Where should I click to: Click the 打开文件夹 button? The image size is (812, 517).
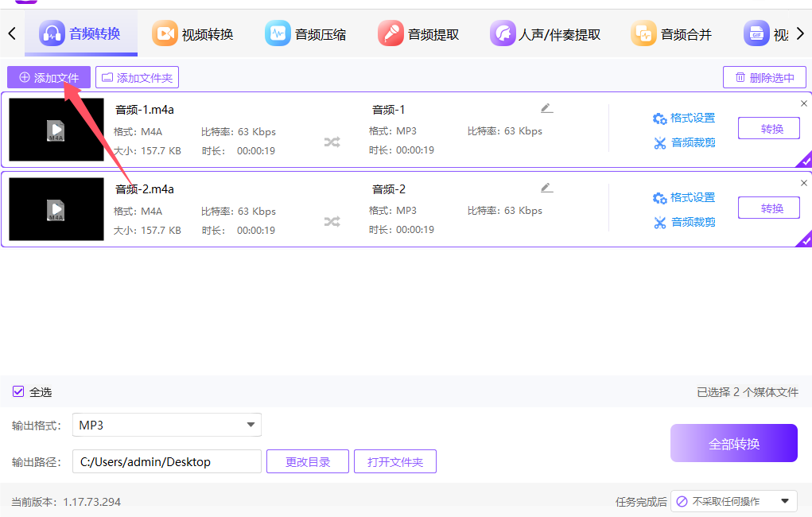[x=395, y=461]
